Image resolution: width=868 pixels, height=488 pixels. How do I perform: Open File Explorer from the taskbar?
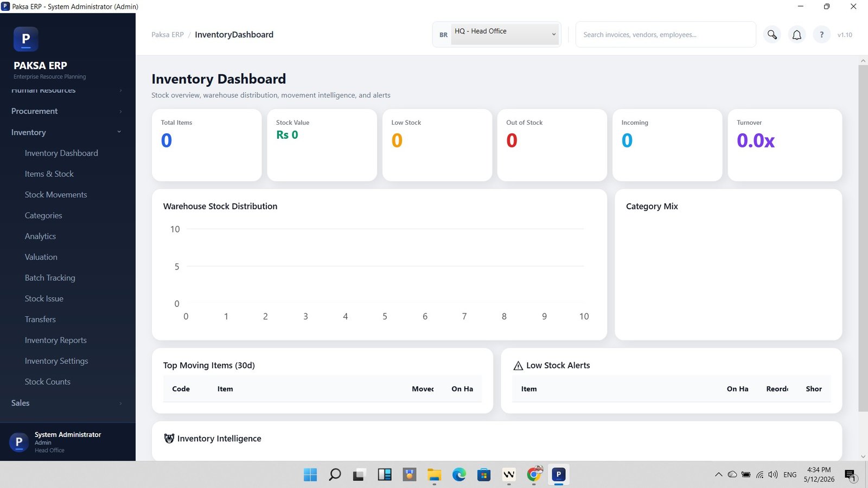[x=434, y=475]
